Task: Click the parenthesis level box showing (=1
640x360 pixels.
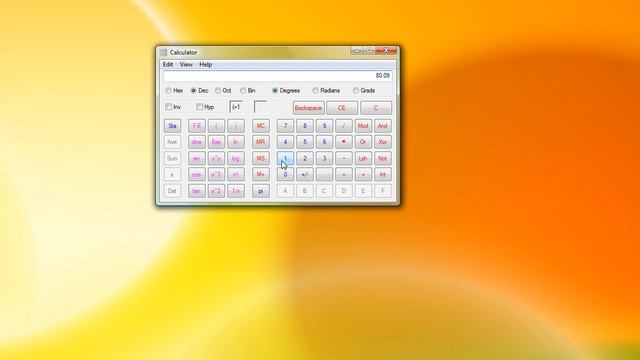Action: point(236,107)
